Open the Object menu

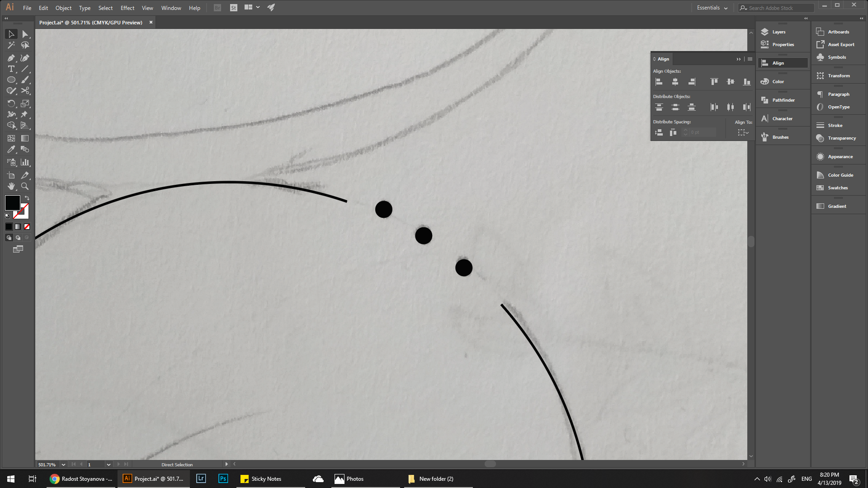63,8
